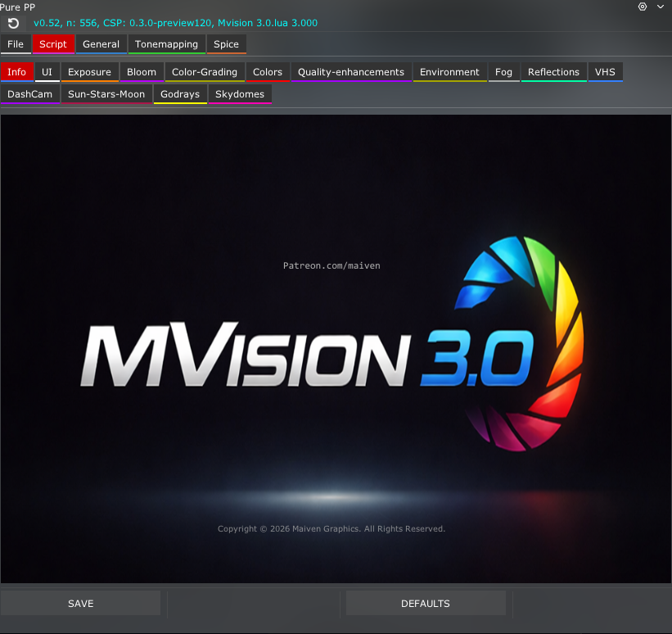The height and width of the screenshot is (634, 672).
Task: Go to the Spice tab
Action: click(x=226, y=44)
